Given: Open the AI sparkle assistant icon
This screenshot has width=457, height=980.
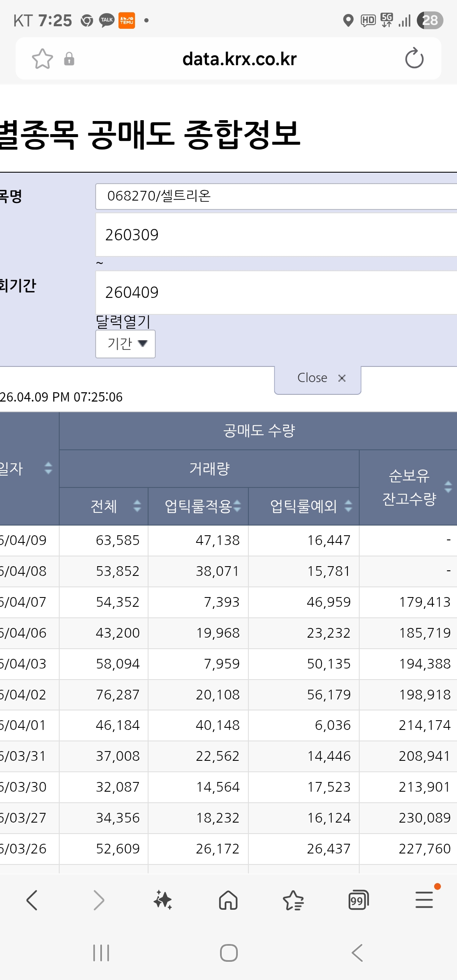Looking at the screenshot, I should click(163, 900).
